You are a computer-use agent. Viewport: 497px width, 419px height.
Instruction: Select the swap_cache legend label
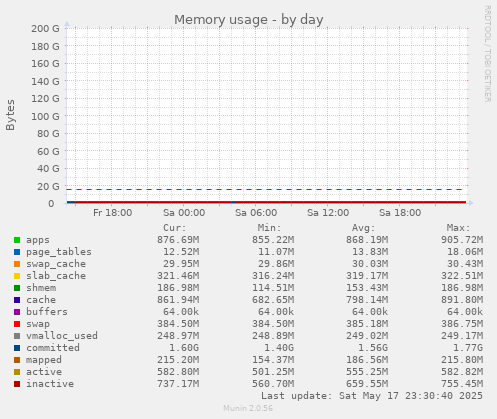(56, 264)
